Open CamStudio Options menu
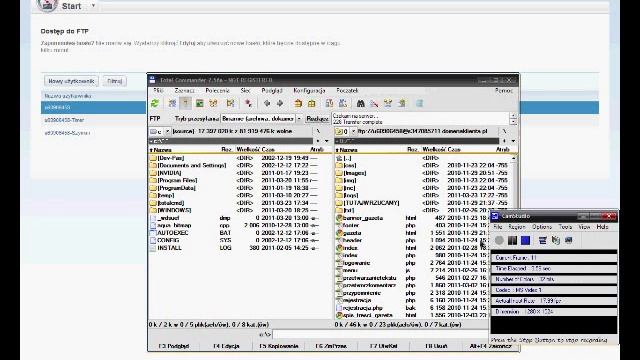The height and width of the screenshot is (360, 640). (542, 227)
